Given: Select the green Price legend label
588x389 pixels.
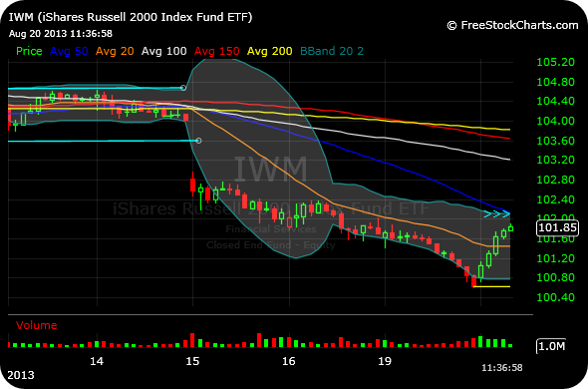Looking at the screenshot, I should (29, 51).
